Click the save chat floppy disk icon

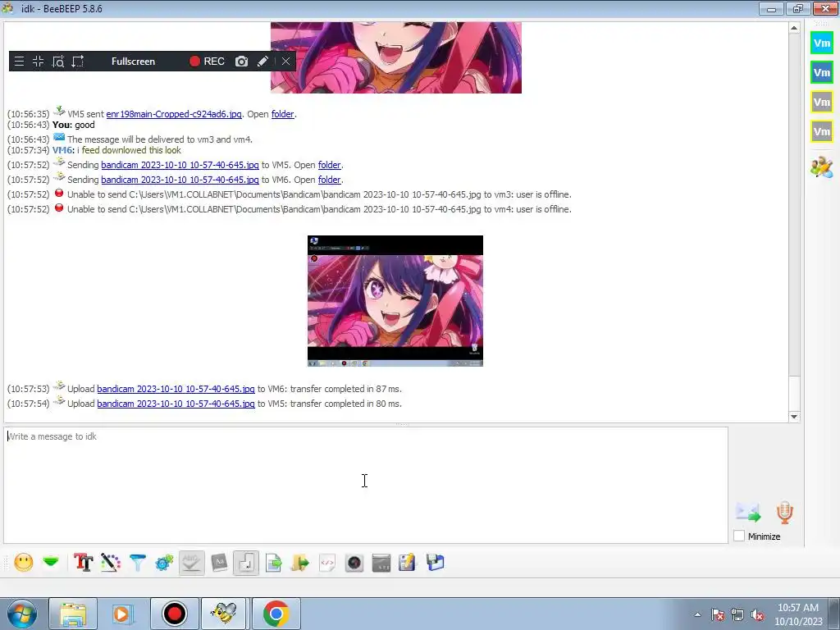tap(435, 563)
